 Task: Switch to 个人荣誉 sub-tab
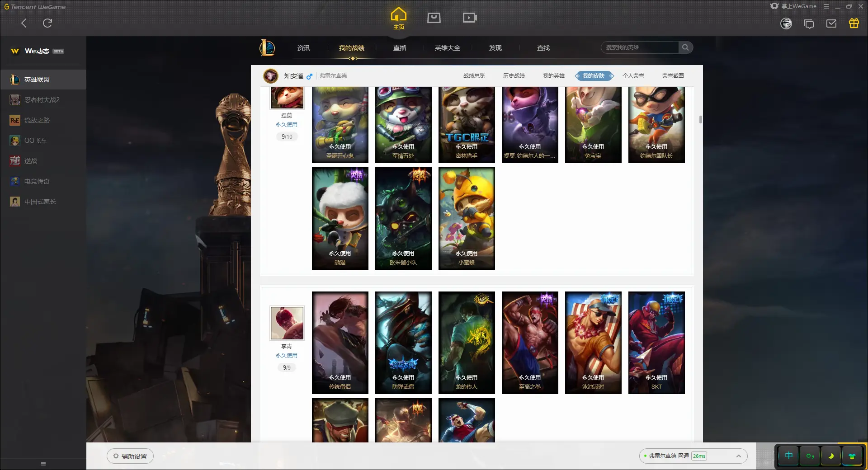[x=633, y=76]
